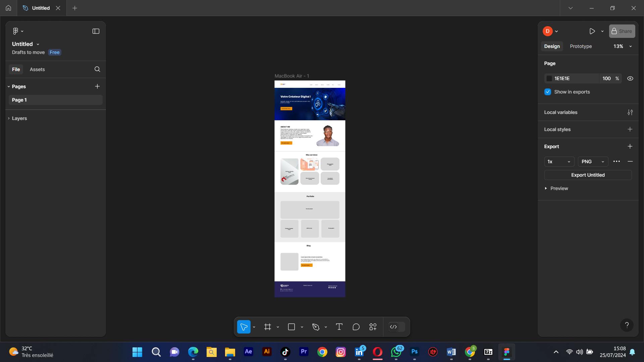This screenshot has width=644, height=362.
Task: Collapse the Pages section chevron
Action: pyautogui.click(x=9, y=86)
